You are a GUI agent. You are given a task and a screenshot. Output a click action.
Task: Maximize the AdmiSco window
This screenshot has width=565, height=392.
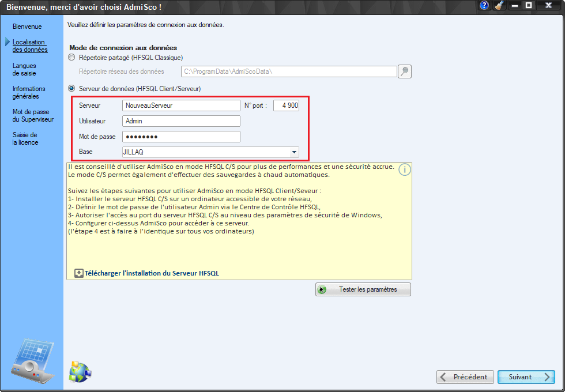[x=529, y=5]
